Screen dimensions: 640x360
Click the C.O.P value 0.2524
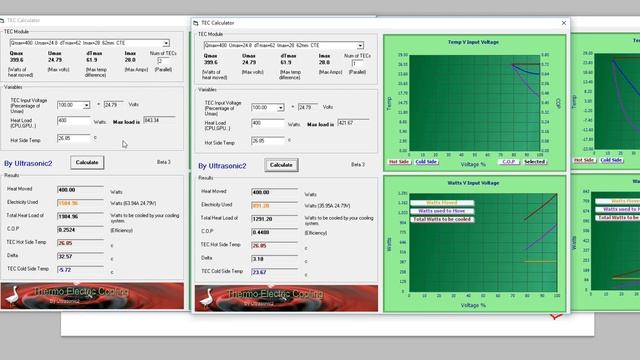click(80, 230)
